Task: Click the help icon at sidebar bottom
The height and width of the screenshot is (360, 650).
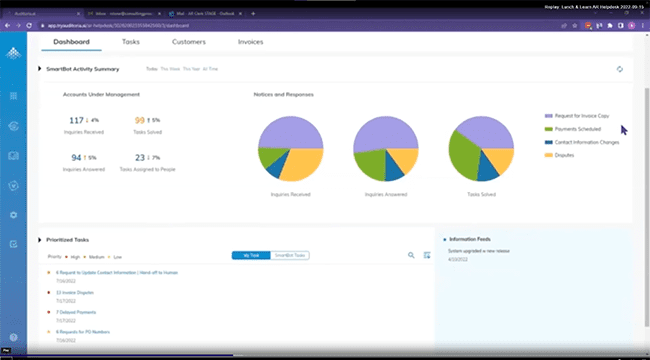Action: 13,337
